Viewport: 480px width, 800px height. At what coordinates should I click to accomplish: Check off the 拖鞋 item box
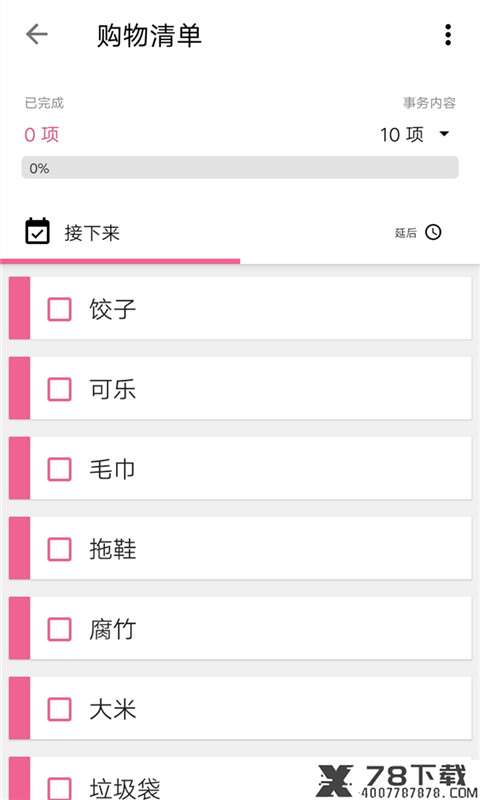[x=59, y=549]
